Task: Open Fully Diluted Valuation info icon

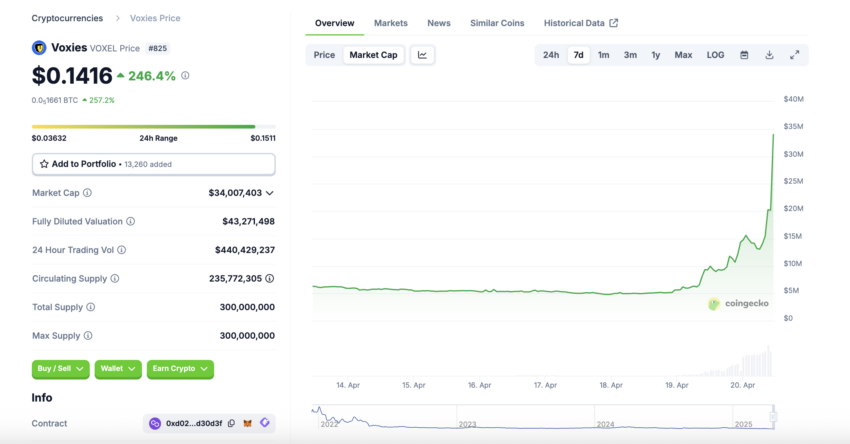Action: [x=131, y=221]
